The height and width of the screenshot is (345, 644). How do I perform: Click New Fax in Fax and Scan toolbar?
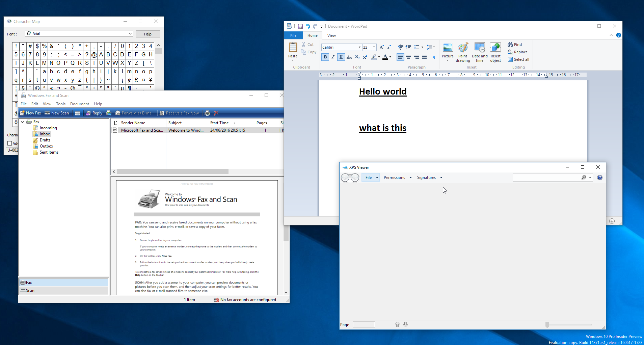pyautogui.click(x=30, y=113)
